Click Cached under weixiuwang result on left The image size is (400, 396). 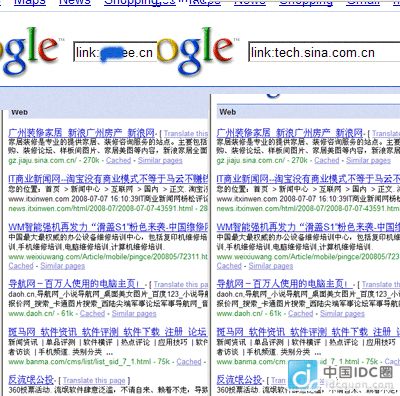(21, 266)
